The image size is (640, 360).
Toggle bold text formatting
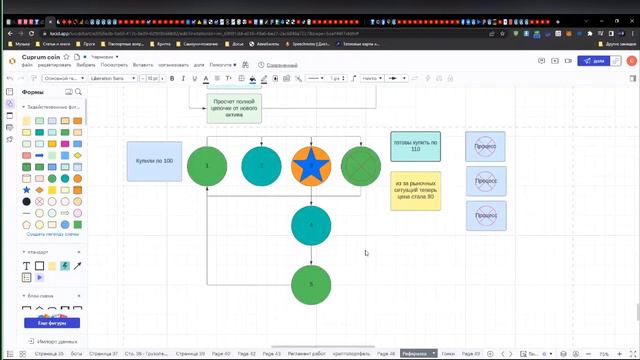pos(172,78)
